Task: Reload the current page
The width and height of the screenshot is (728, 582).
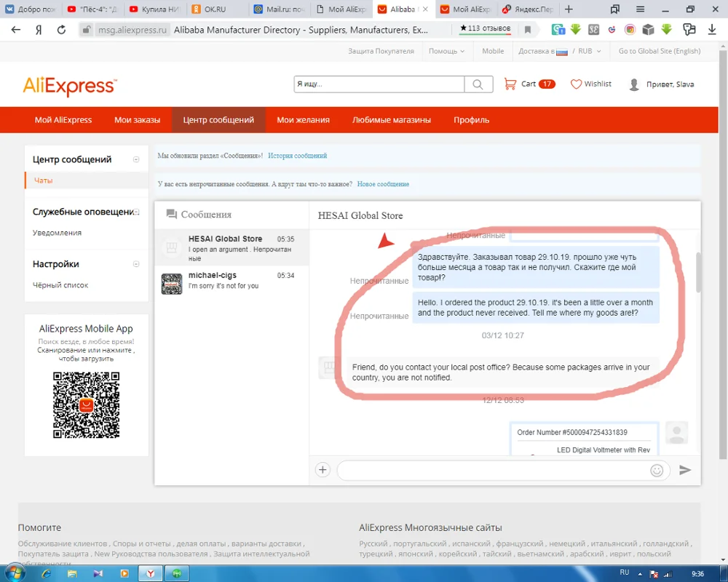Action: tap(61, 30)
